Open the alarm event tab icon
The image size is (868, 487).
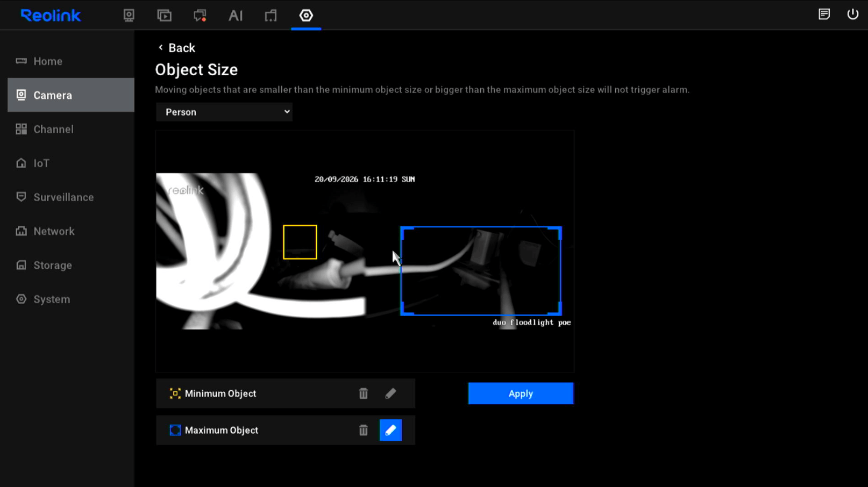[200, 15]
